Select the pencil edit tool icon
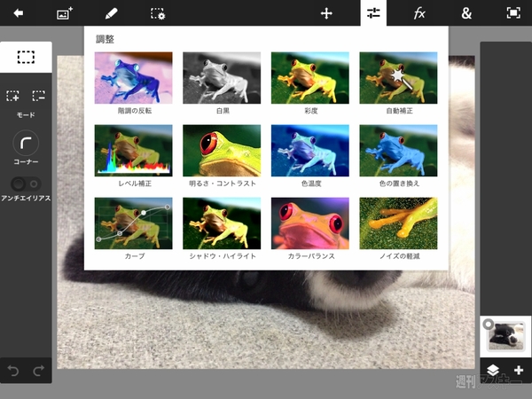532x399 pixels. click(112, 13)
